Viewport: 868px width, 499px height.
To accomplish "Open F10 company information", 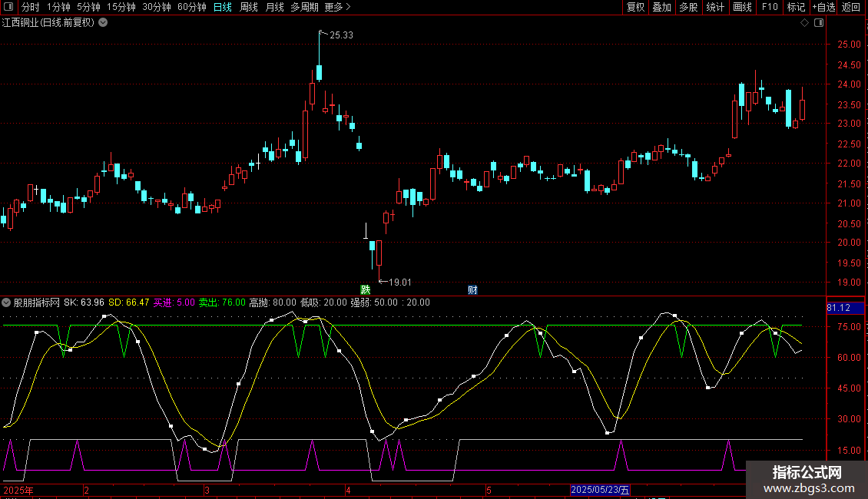I will pos(769,7).
